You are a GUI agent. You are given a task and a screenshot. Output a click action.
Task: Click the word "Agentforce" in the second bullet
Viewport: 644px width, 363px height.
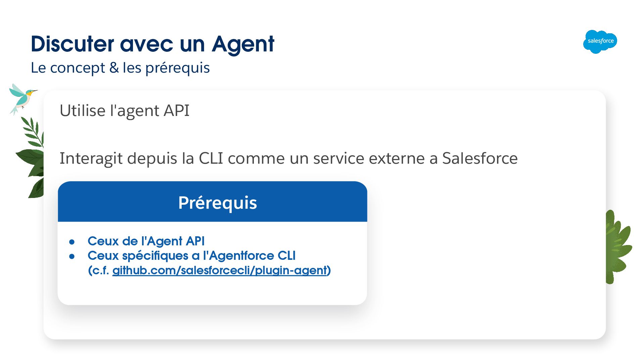coord(241,256)
